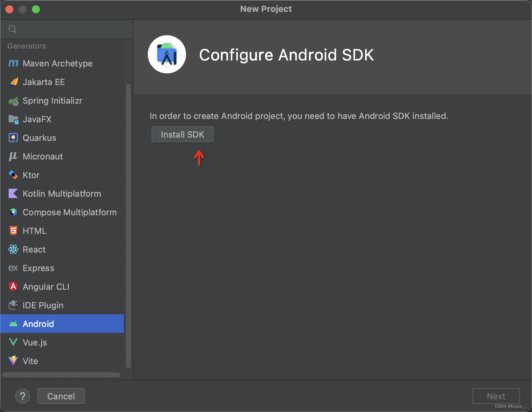The image size is (532, 412).
Task: Click the Install SDK button
Action: (183, 134)
